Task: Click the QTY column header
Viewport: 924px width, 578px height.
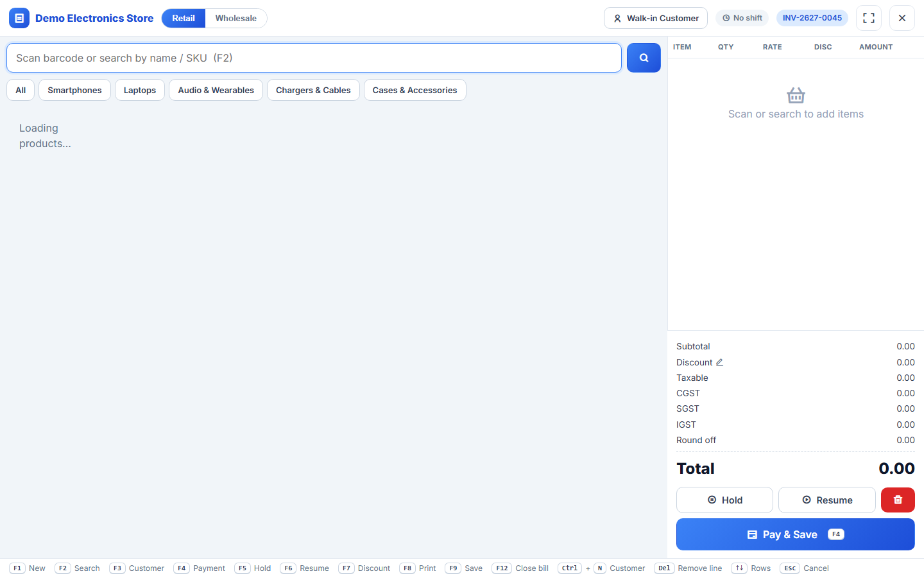Action: coord(726,47)
